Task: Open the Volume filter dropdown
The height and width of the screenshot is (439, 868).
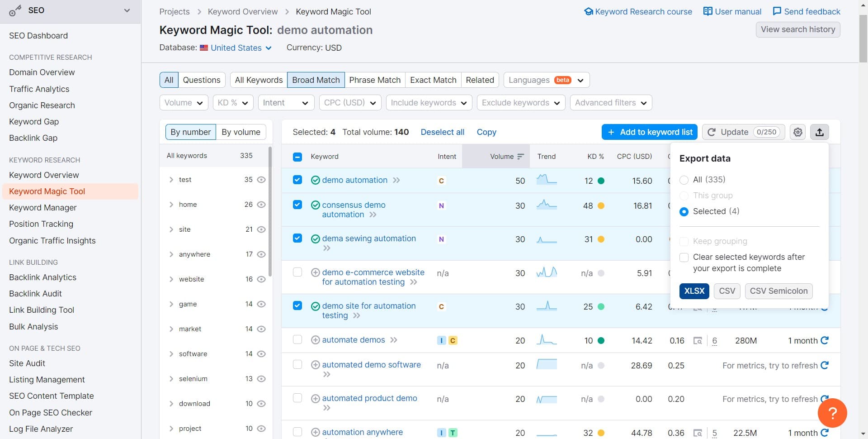Action: (184, 103)
